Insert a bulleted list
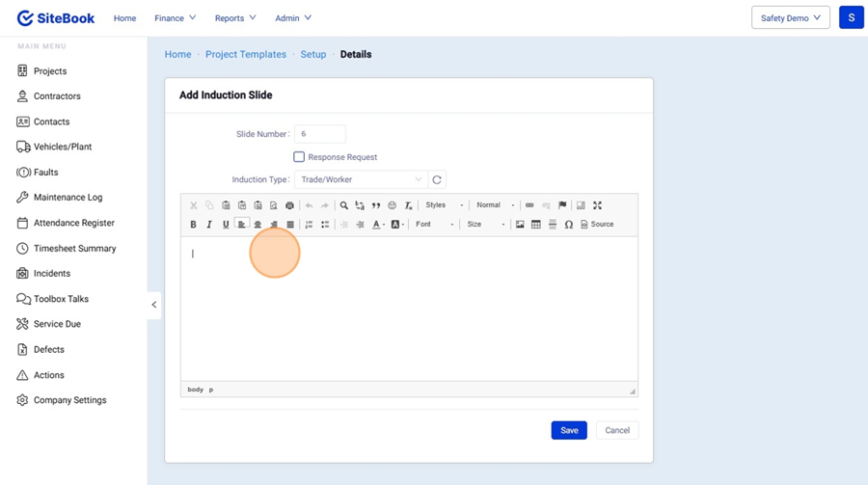The height and width of the screenshot is (485, 868). (325, 225)
